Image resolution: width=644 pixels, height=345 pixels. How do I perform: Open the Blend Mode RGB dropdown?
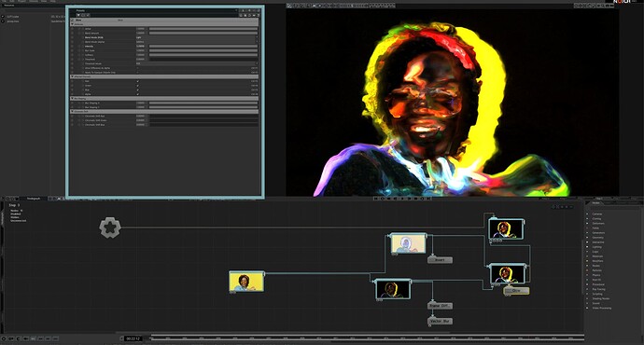click(197, 37)
